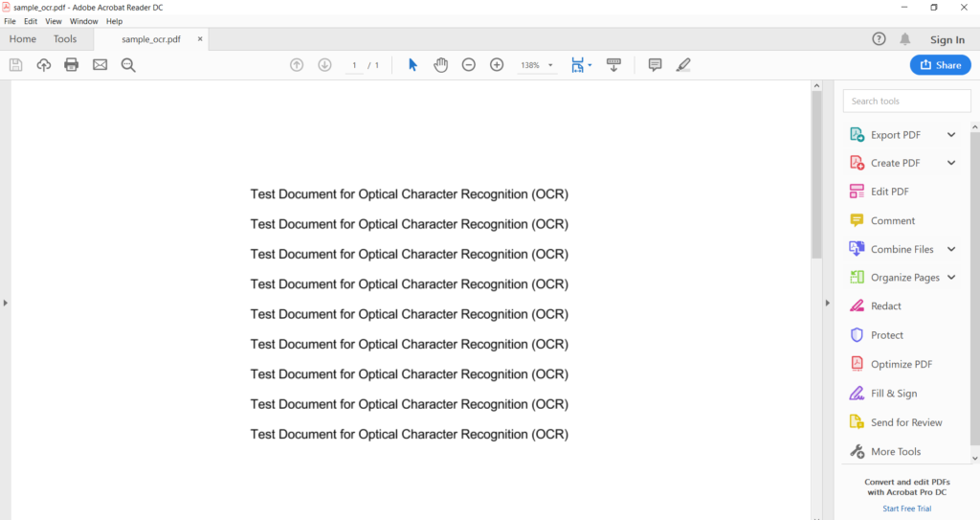Image resolution: width=980 pixels, height=520 pixels.
Task: View notifications bell icon
Action: pyautogui.click(x=905, y=39)
